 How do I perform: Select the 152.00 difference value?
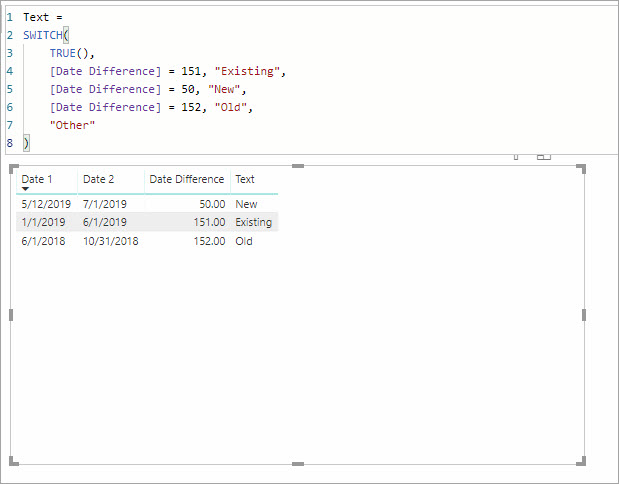pos(209,241)
